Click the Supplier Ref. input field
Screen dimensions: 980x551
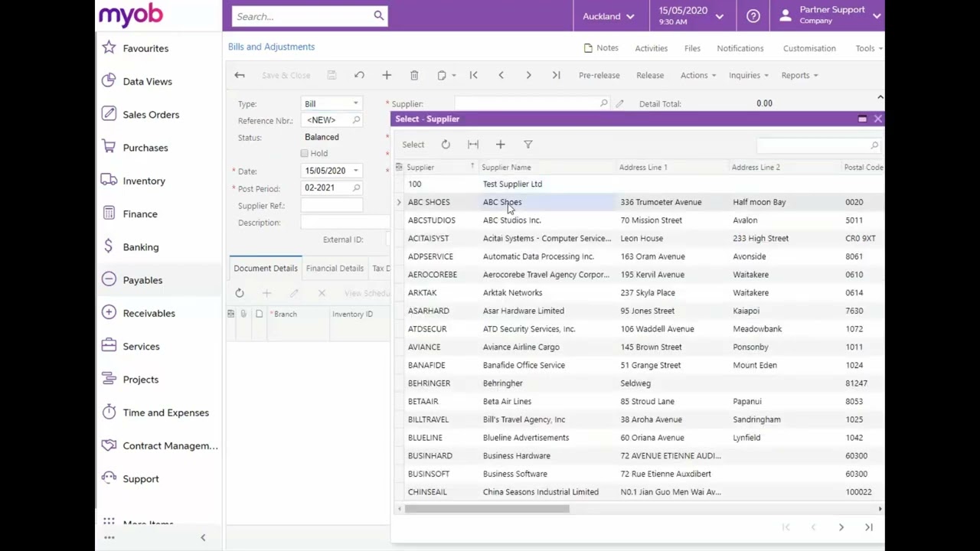pyautogui.click(x=332, y=206)
